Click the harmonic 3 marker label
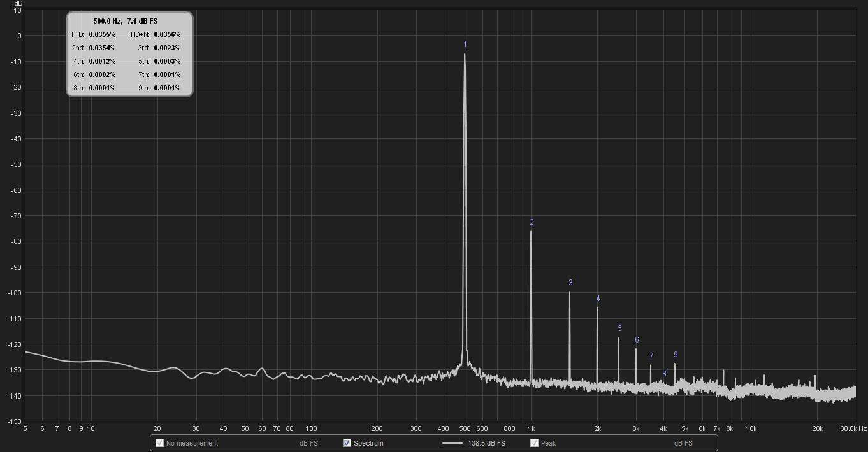The height and width of the screenshot is (452, 868). click(570, 283)
